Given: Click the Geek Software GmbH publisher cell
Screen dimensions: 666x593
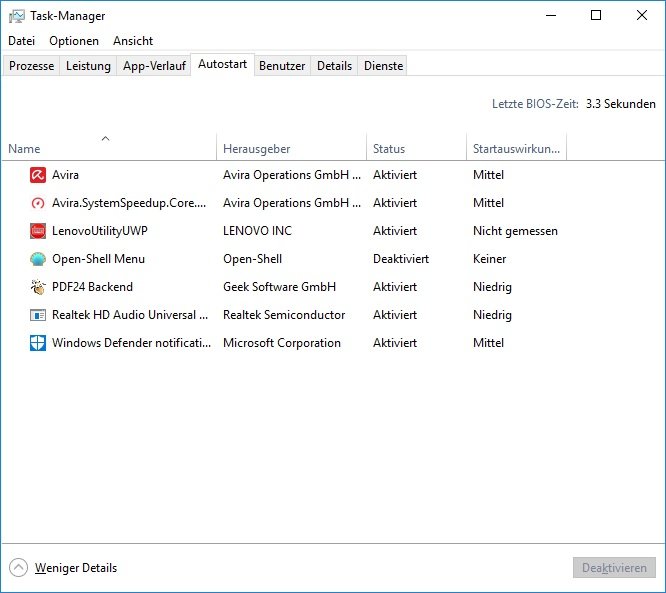Looking at the screenshot, I should point(279,287).
